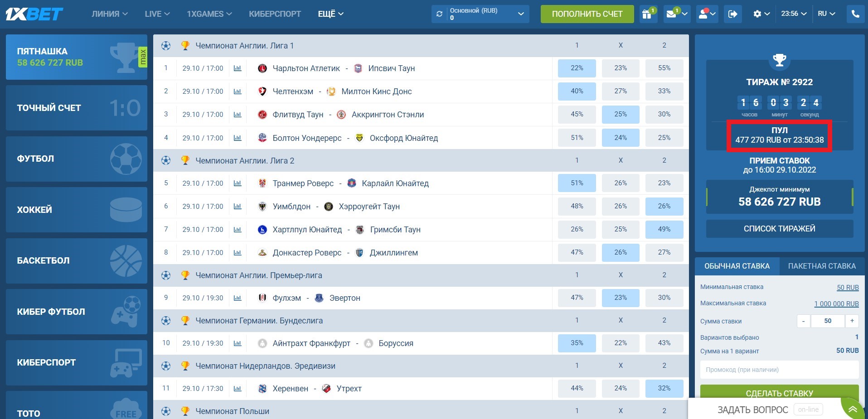Click trophy icon for Чемпионат Нидерландов. Эредивизи

point(185,366)
